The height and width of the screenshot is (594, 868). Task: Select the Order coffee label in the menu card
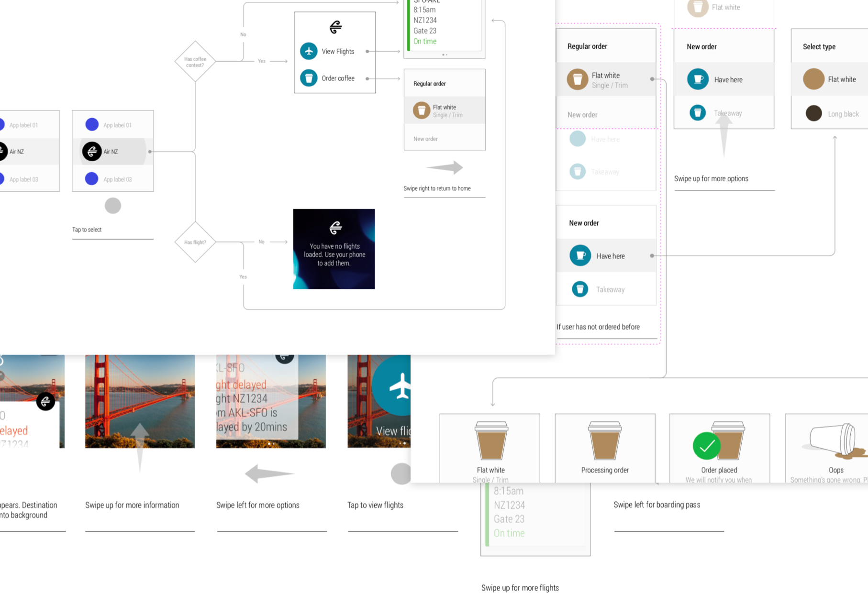tap(338, 78)
